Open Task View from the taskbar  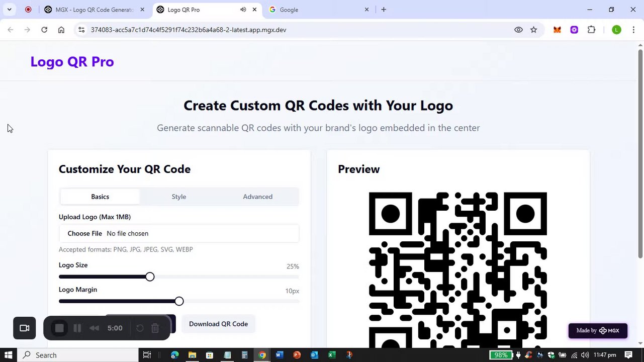[x=147, y=355]
